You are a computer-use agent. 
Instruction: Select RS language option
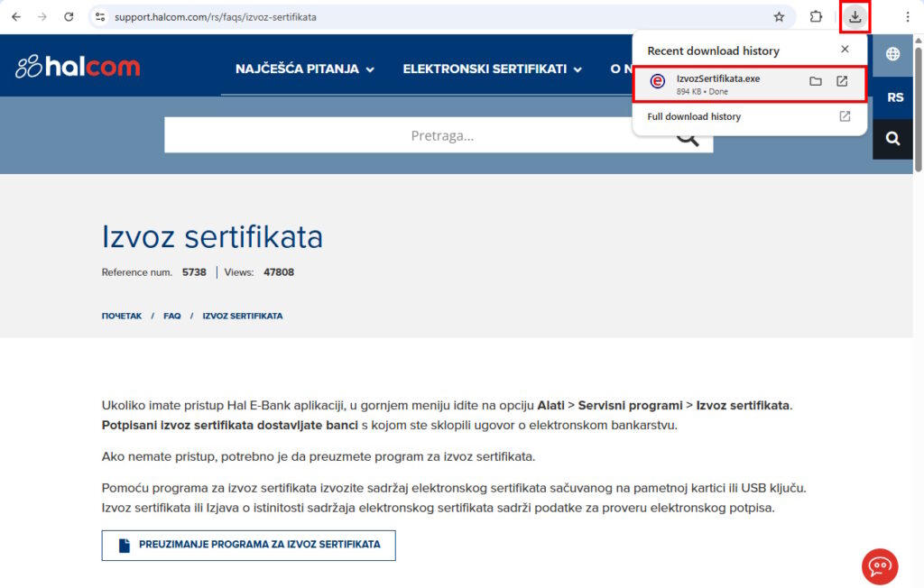894,97
